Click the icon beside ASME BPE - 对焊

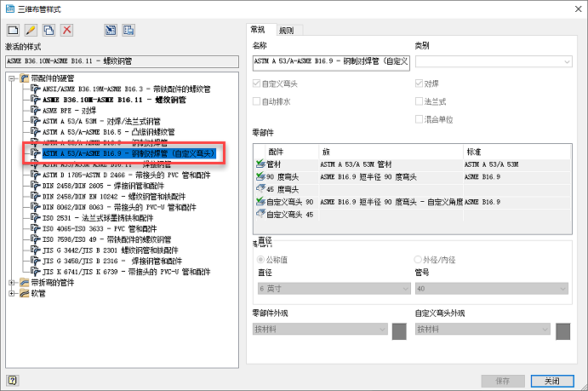tap(36, 111)
